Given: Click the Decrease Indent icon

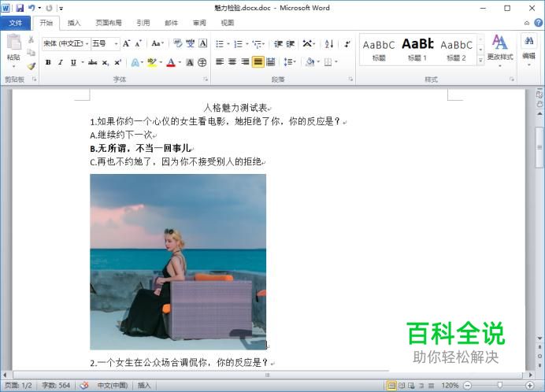Looking at the screenshot, I should point(278,44).
